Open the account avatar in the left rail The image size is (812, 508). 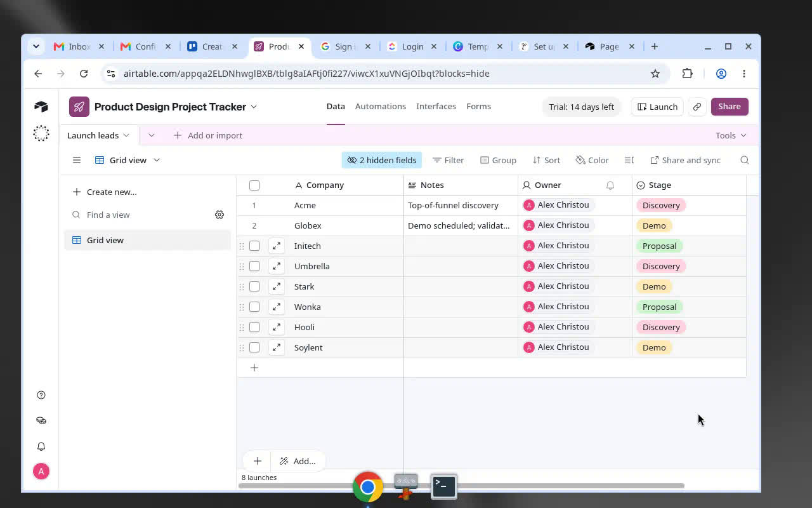pyautogui.click(x=41, y=471)
